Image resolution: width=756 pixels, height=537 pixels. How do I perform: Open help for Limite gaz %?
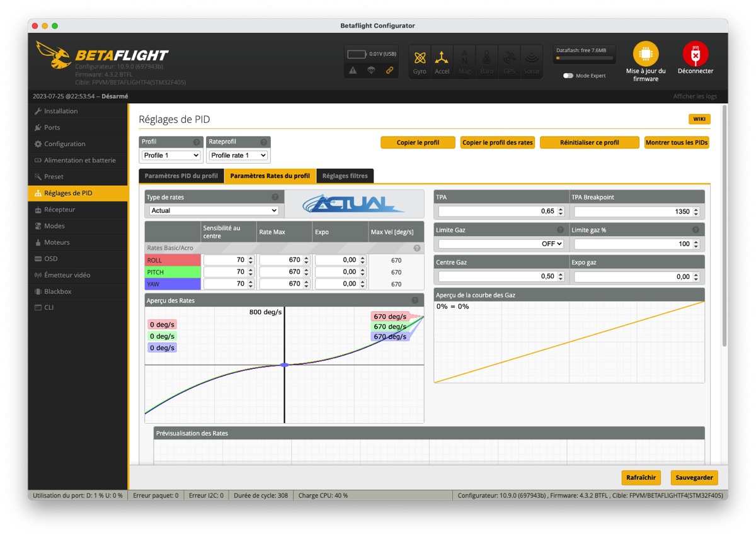696,230
